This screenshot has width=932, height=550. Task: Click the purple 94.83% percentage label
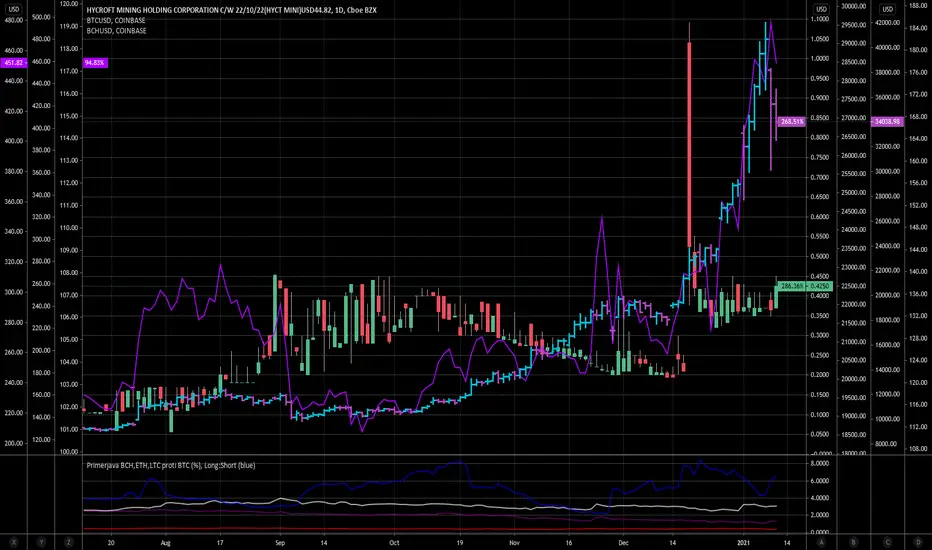coord(95,62)
